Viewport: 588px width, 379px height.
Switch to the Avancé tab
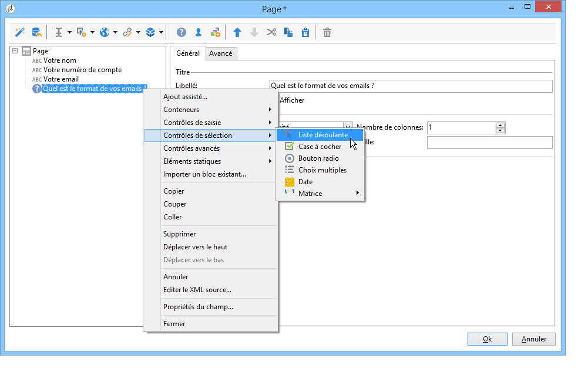click(220, 53)
